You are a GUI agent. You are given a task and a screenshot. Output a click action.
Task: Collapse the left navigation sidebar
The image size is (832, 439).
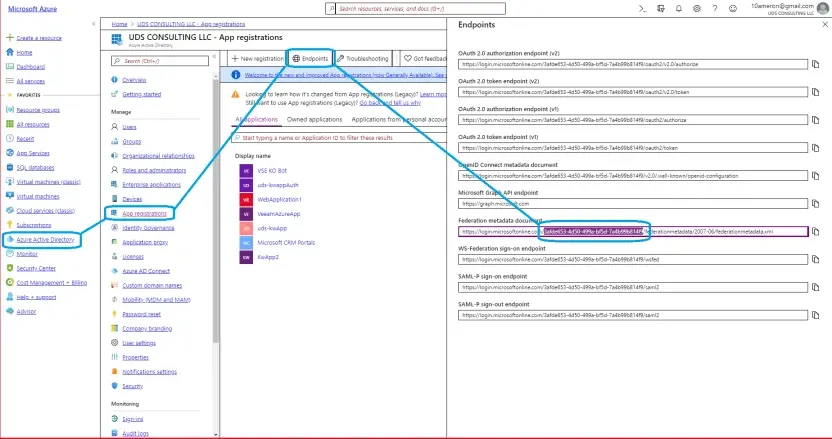(94, 24)
